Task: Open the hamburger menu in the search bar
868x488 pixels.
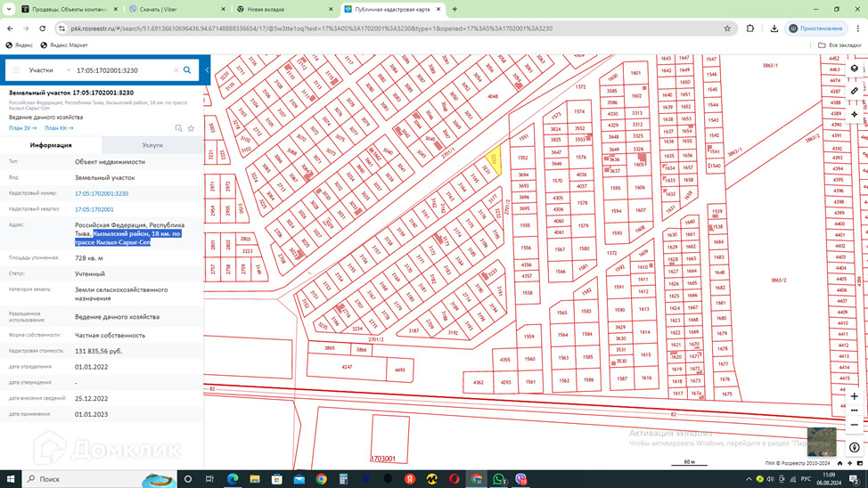Action: coord(15,69)
